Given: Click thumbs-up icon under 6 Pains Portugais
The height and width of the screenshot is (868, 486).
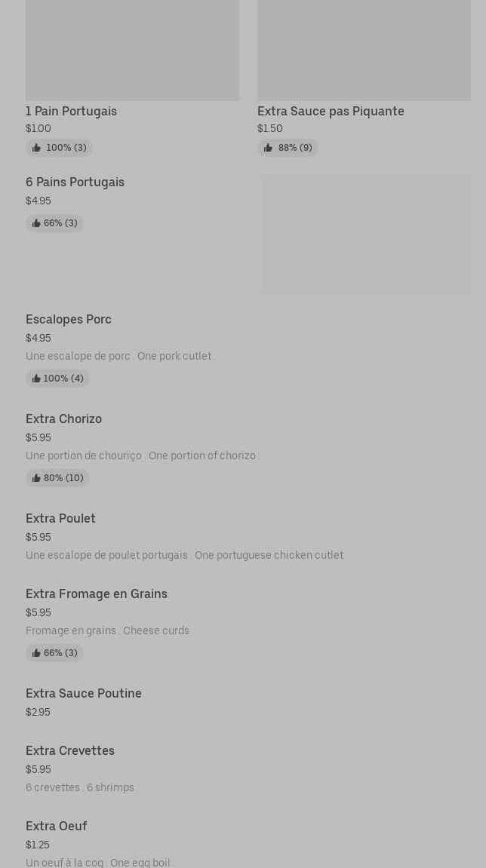Looking at the screenshot, I should (x=36, y=224).
